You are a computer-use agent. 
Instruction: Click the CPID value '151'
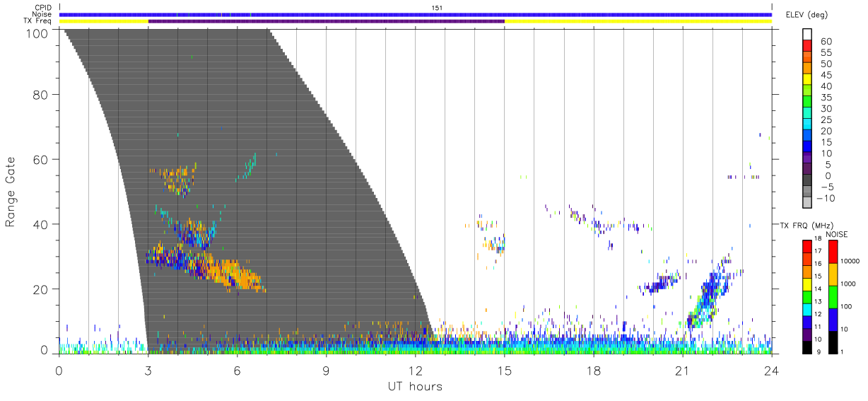437,8
